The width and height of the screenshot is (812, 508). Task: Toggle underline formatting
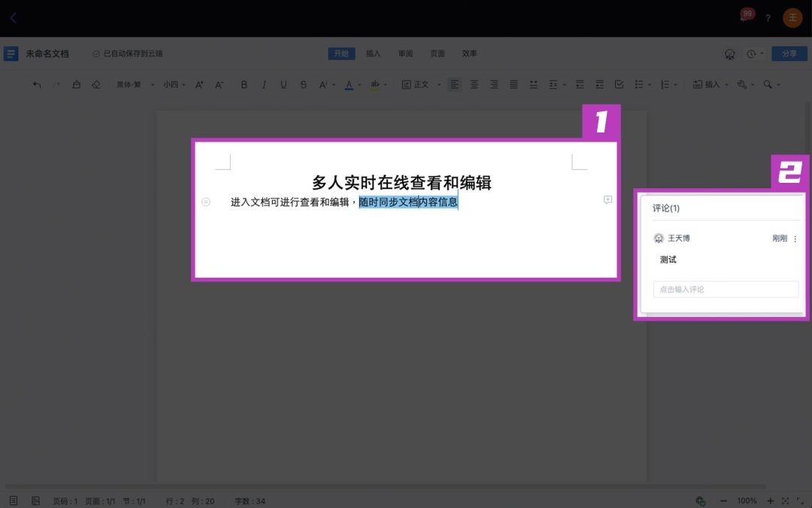click(x=283, y=85)
